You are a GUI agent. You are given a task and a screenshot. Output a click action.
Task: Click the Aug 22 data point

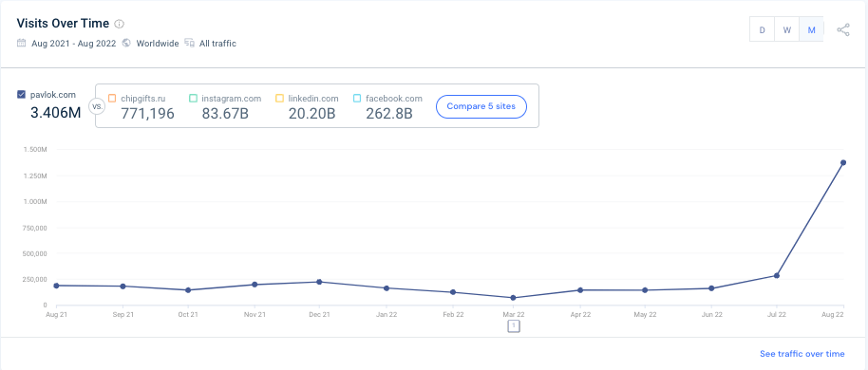click(843, 162)
